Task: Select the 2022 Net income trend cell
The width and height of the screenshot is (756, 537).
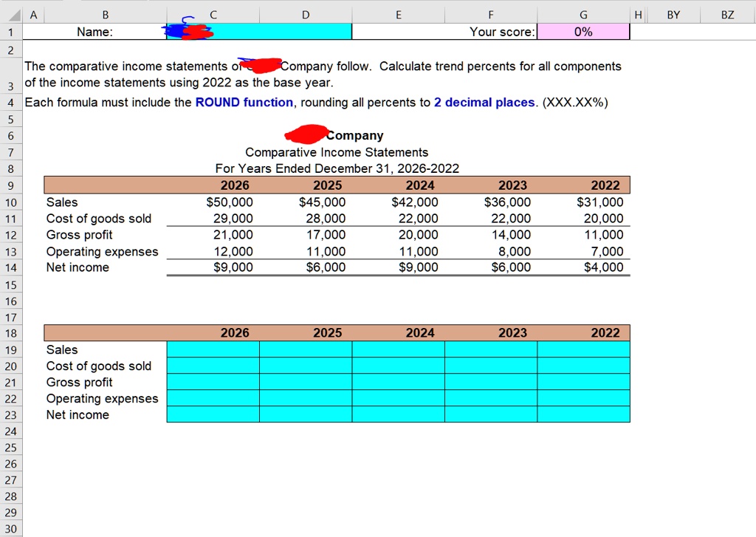Action: click(583, 414)
